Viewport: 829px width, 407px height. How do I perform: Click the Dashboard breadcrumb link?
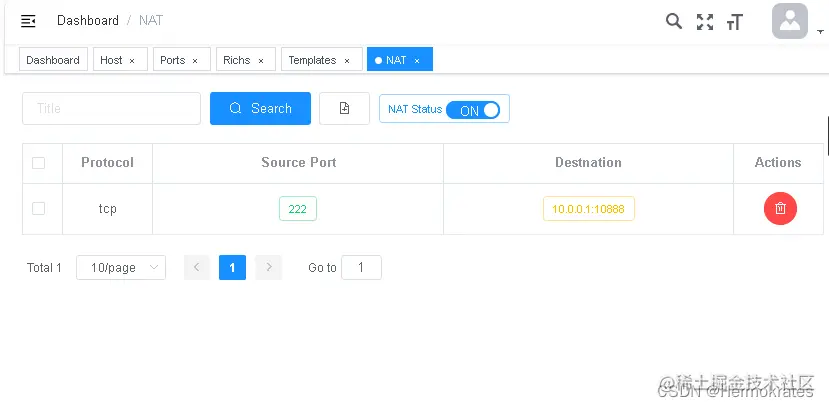coord(88,21)
